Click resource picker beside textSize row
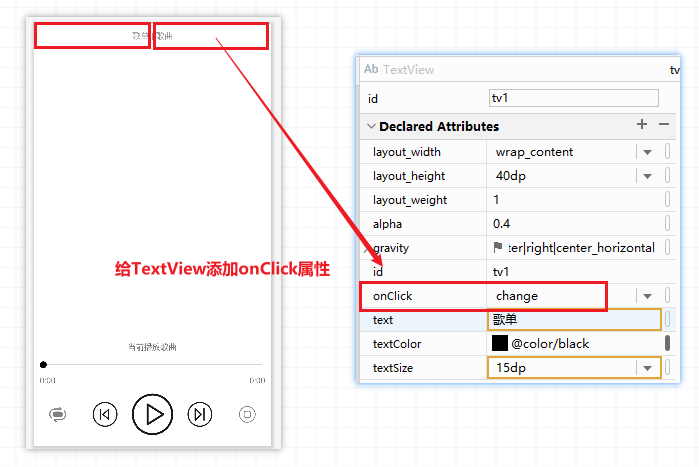This screenshot has width=699, height=467. [x=667, y=368]
